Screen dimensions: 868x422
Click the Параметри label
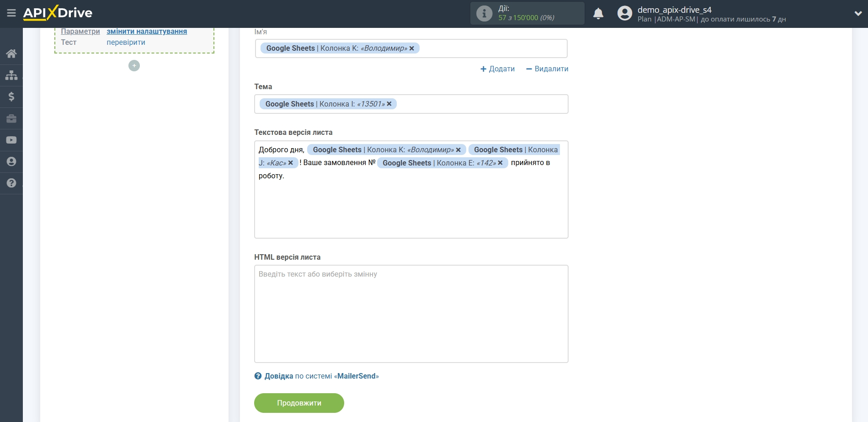pos(80,32)
